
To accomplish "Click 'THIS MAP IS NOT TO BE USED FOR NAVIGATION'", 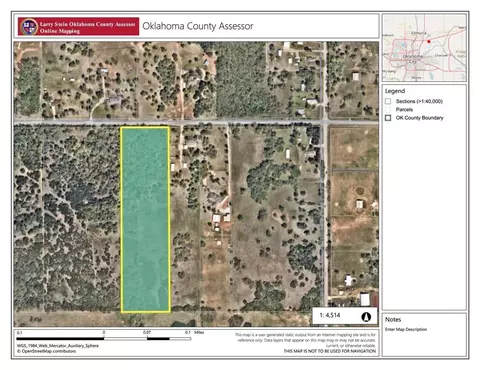I will click(330, 351).
